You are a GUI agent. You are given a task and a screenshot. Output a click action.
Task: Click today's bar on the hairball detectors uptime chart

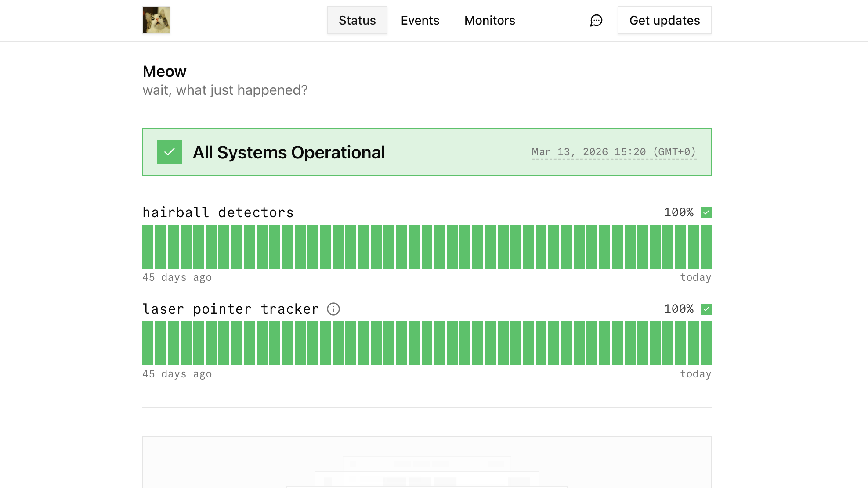pyautogui.click(x=706, y=247)
